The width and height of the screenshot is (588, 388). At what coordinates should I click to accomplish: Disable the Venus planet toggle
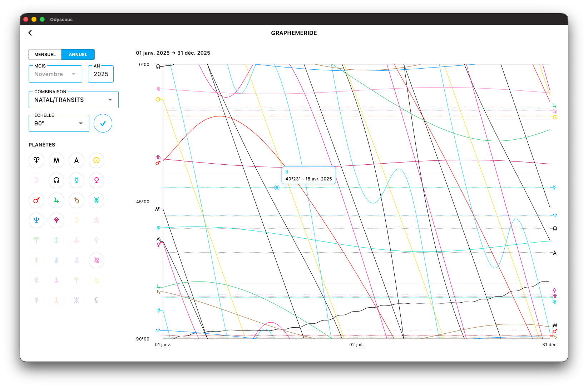(x=97, y=180)
